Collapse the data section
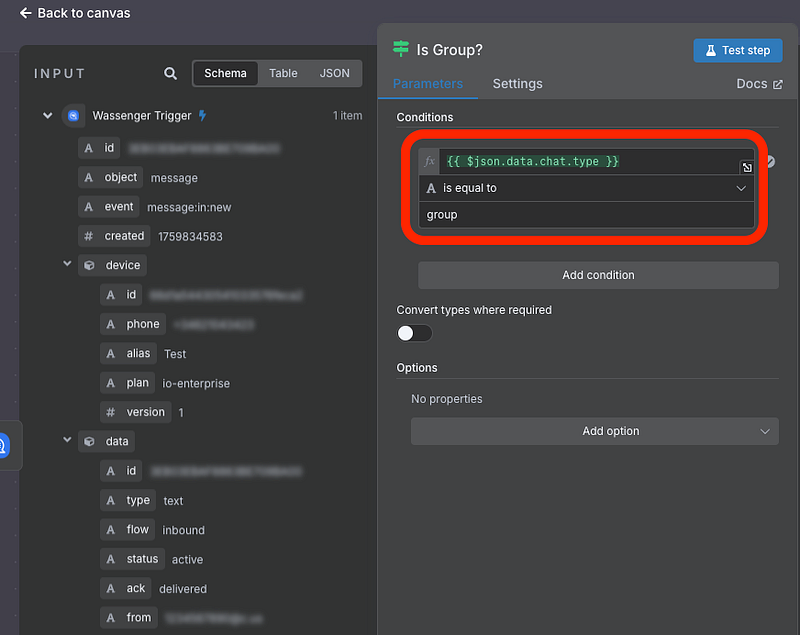Screen dimensions: 800x635 [67, 441]
